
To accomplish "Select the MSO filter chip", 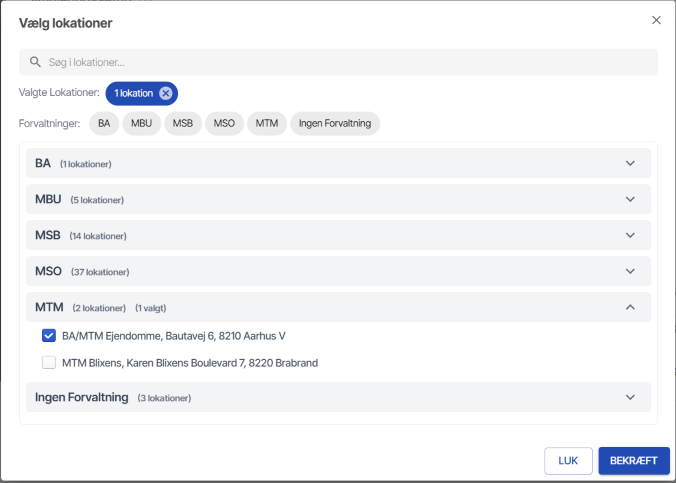I will click(224, 123).
